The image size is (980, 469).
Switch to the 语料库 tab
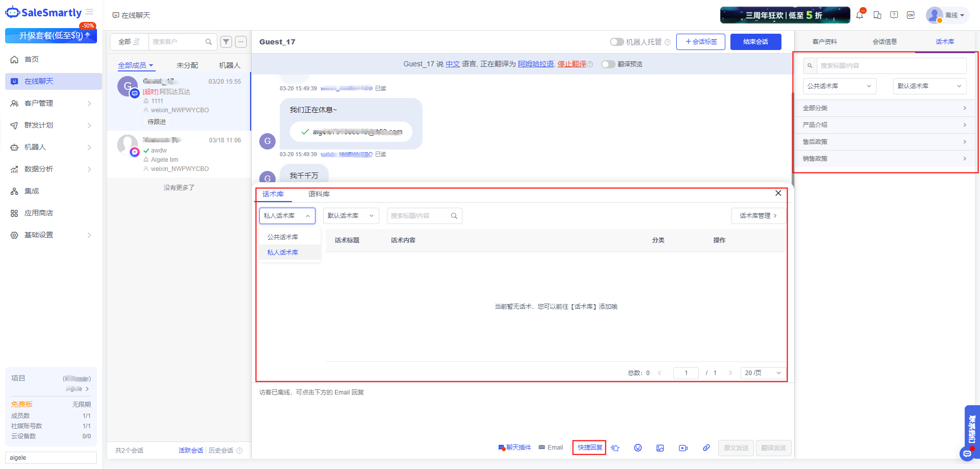tap(319, 194)
